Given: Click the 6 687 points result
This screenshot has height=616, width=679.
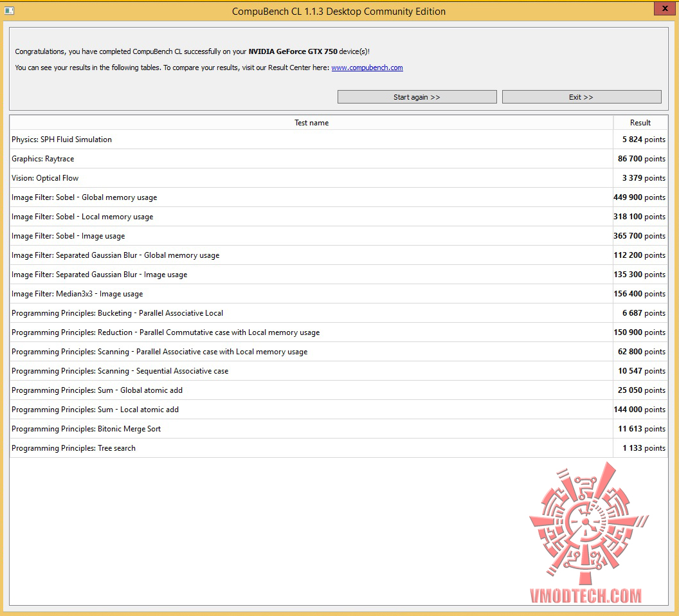Looking at the screenshot, I should [x=644, y=313].
